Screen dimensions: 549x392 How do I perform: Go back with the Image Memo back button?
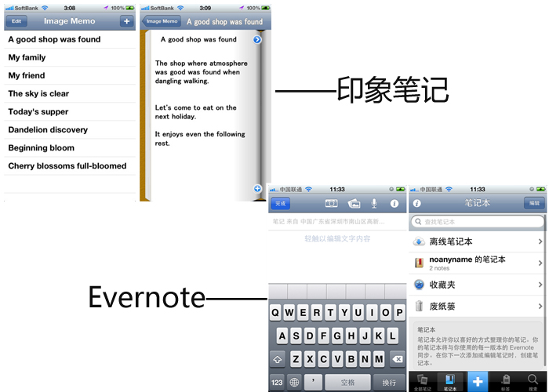point(162,21)
